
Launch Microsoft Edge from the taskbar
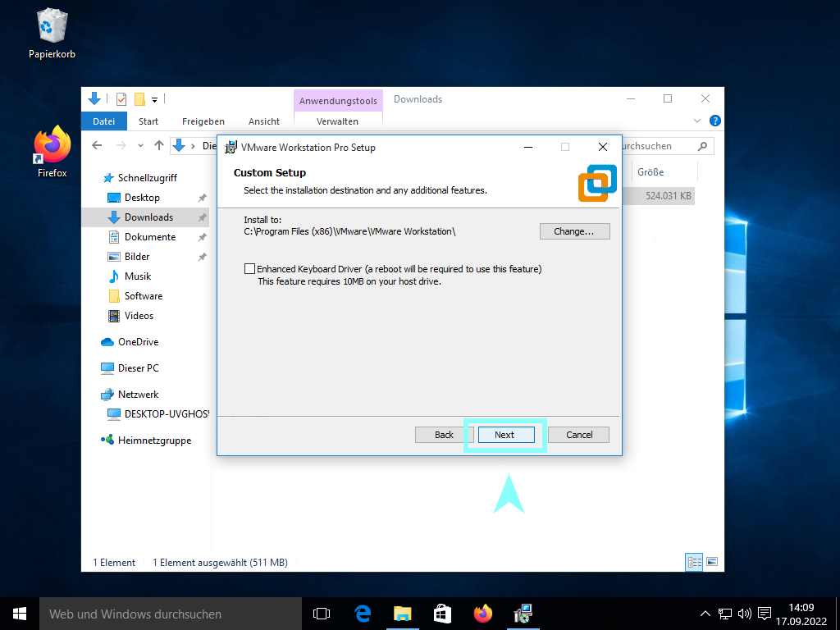[x=362, y=613]
